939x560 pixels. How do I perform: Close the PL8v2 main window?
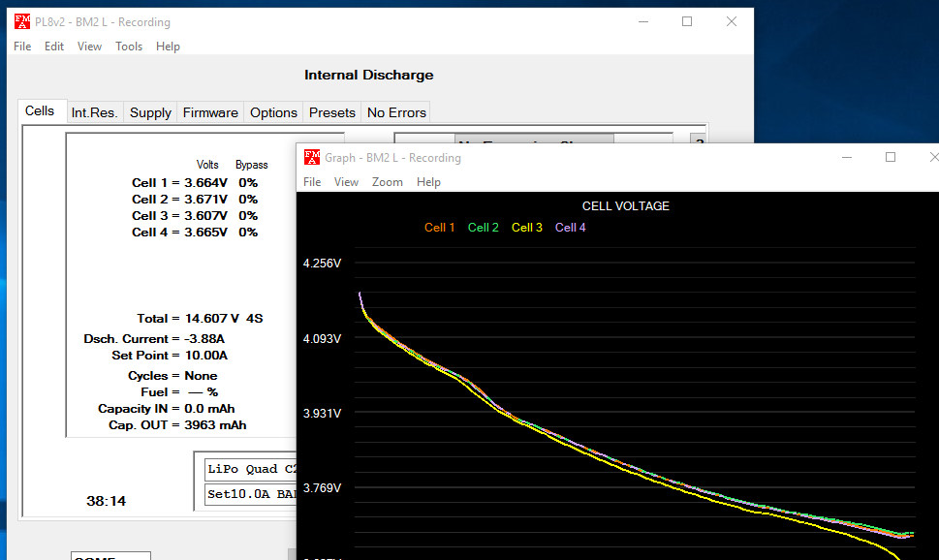tap(732, 21)
